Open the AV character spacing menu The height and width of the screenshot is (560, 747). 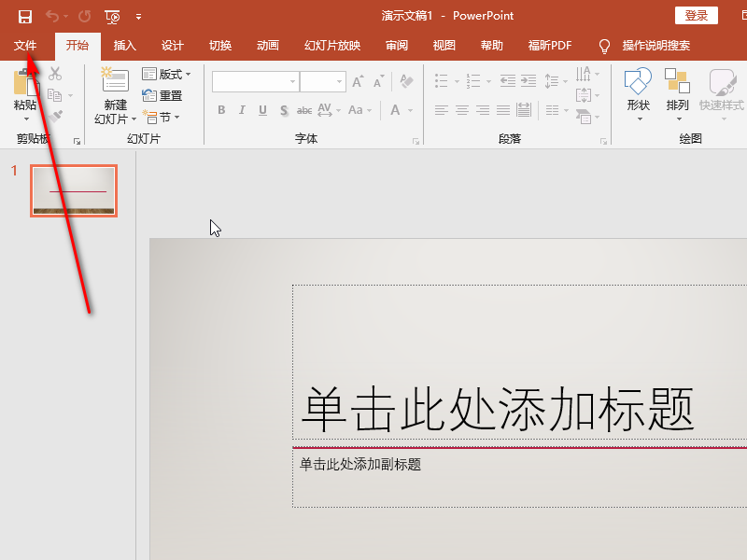pyautogui.click(x=329, y=110)
